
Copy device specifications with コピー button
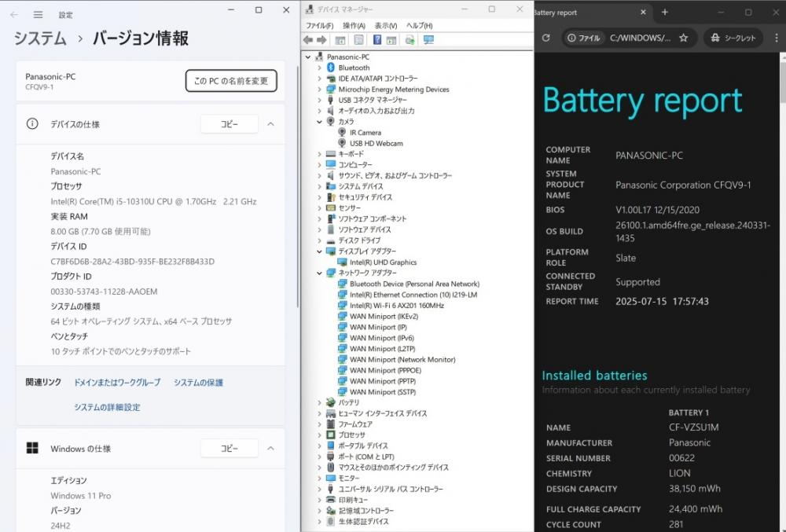tap(230, 123)
